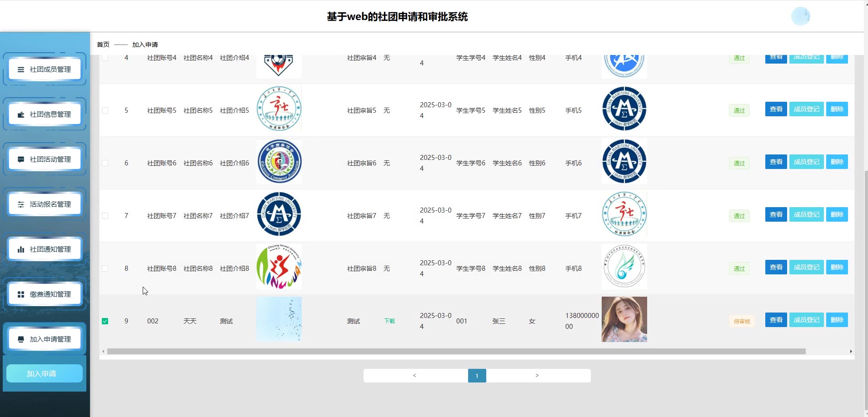This screenshot has height=417, width=868.
Task: Click the 首页 breadcrumb link
Action: click(x=103, y=45)
